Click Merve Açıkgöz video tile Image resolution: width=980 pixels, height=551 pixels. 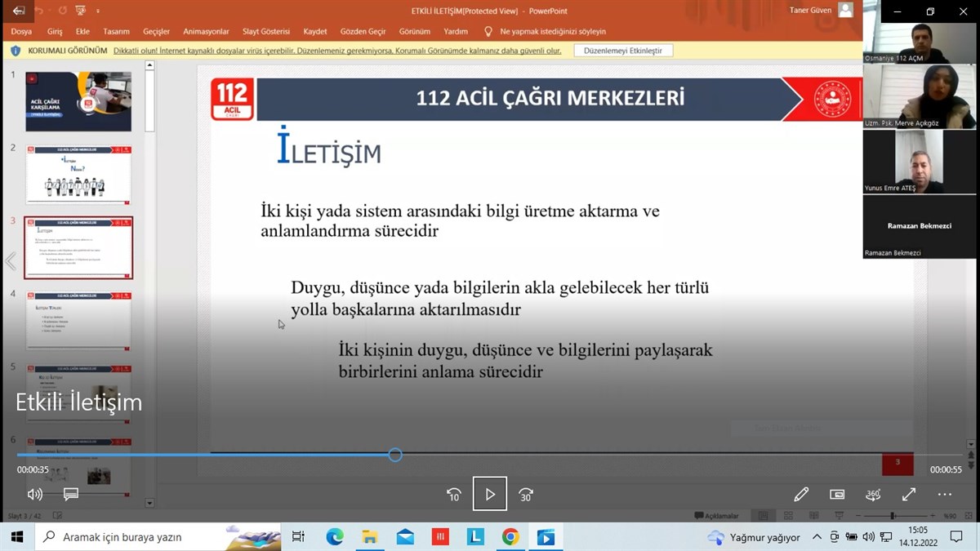[x=920, y=96]
